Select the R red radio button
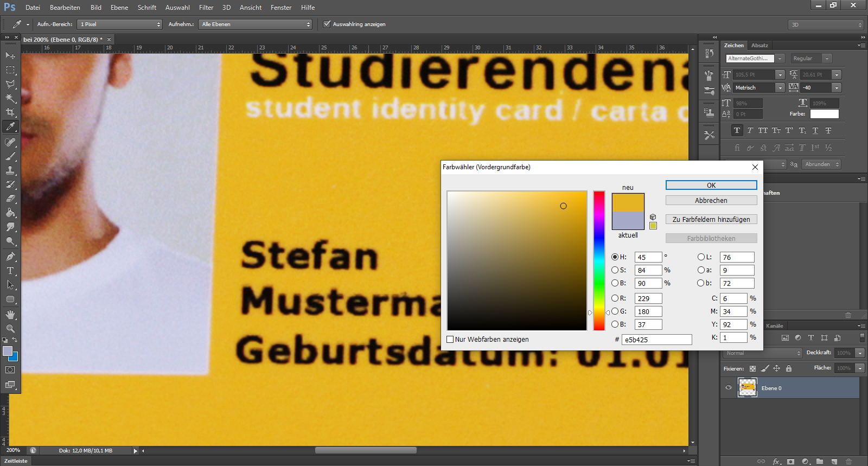This screenshot has width=868, height=466. coord(615,298)
